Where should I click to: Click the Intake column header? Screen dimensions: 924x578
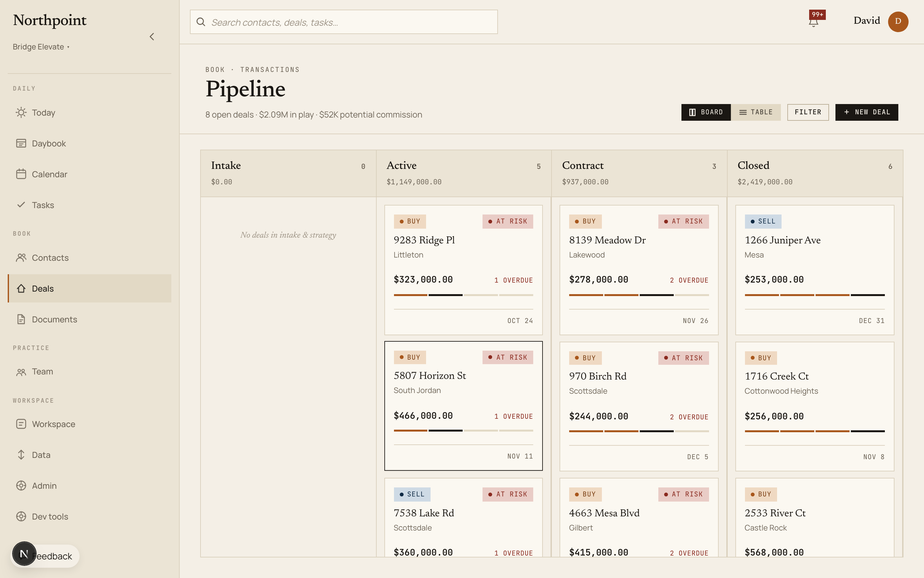[288, 173]
